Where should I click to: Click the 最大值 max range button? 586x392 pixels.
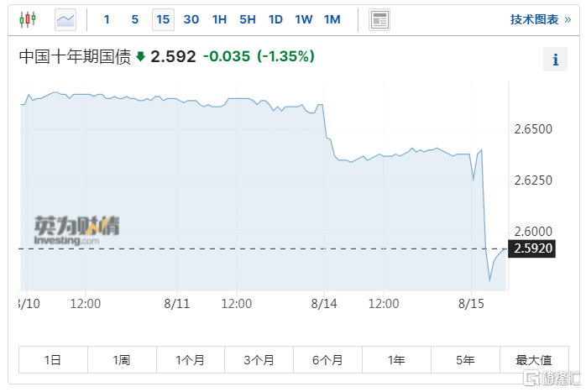[534, 360]
